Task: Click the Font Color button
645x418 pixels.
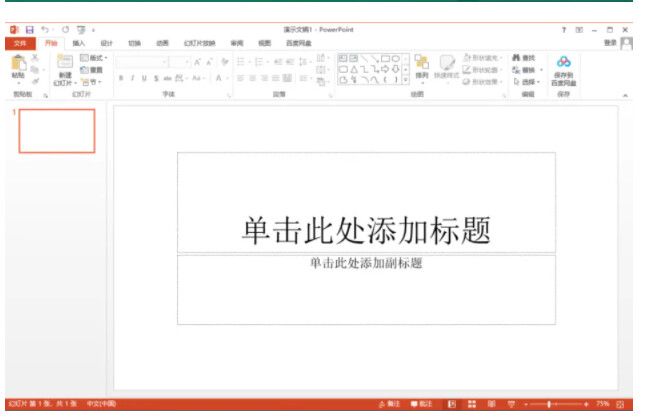Action: click(x=218, y=78)
